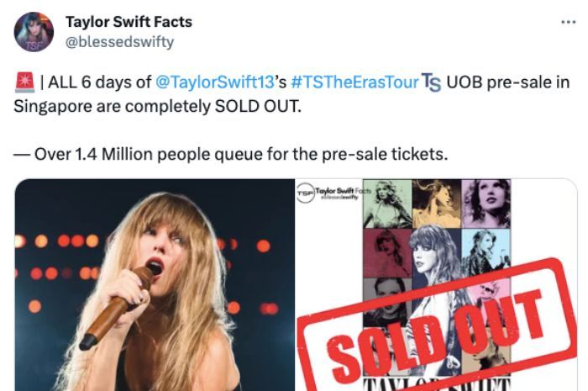Screen dimensions: 588x391
Task: Click the red siren emoji
Action: (x=24, y=82)
